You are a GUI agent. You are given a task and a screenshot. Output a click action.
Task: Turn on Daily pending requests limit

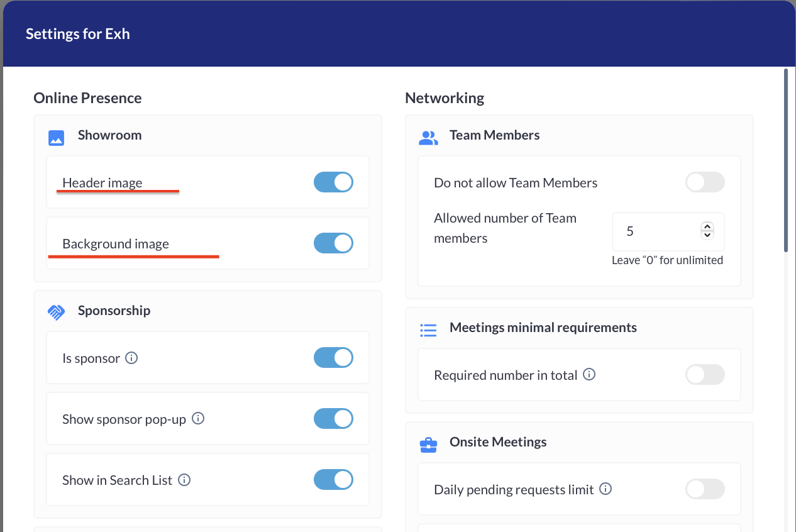point(705,489)
